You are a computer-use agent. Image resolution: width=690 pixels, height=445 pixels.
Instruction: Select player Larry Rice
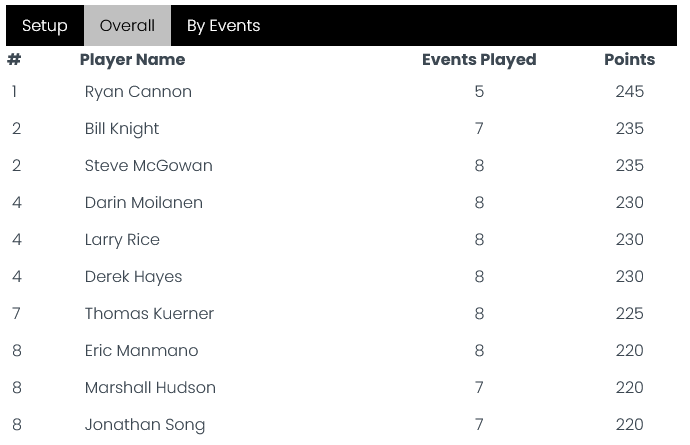(x=122, y=239)
